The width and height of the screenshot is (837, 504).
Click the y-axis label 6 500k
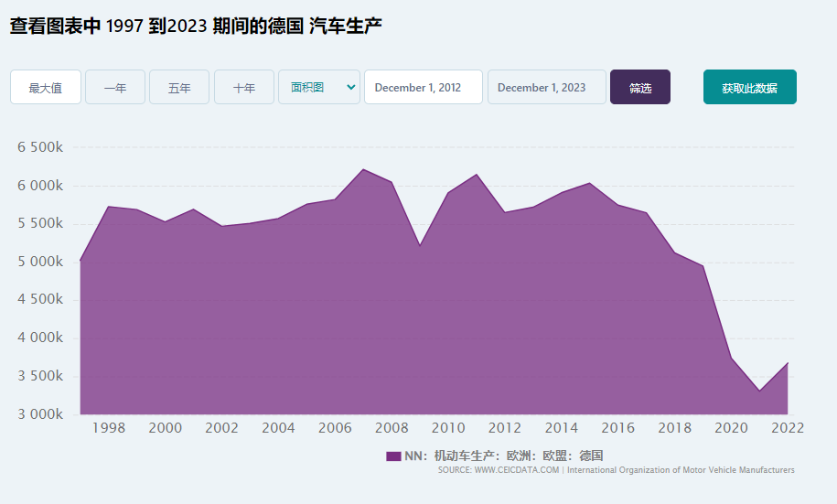pyautogui.click(x=40, y=147)
